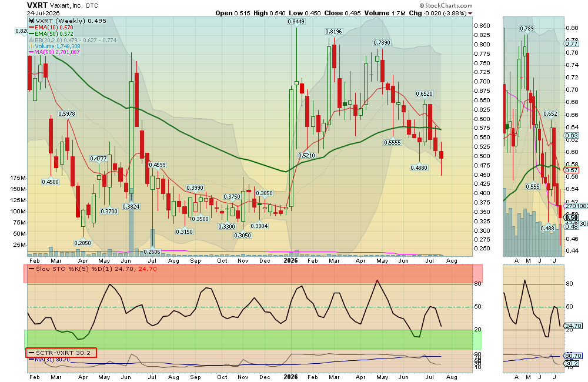Click the 0.4777 price label

tap(98, 158)
